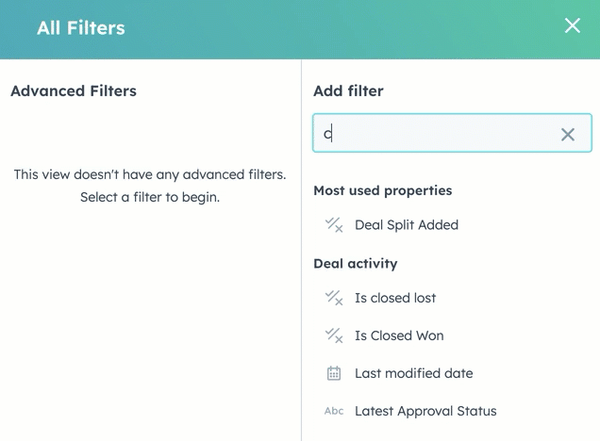Click the Last modified date calendar icon
The image size is (600, 441).
tap(334, 374)
